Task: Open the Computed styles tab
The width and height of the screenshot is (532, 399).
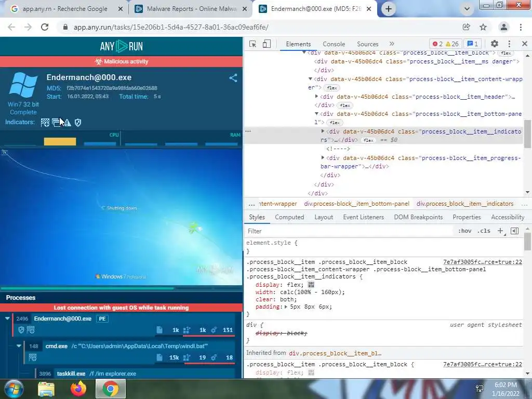Action: [x=289, y=217]
